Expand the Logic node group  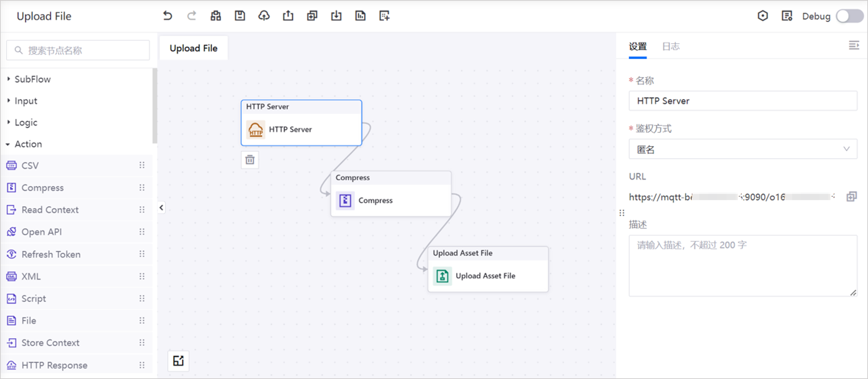[26, 122]
